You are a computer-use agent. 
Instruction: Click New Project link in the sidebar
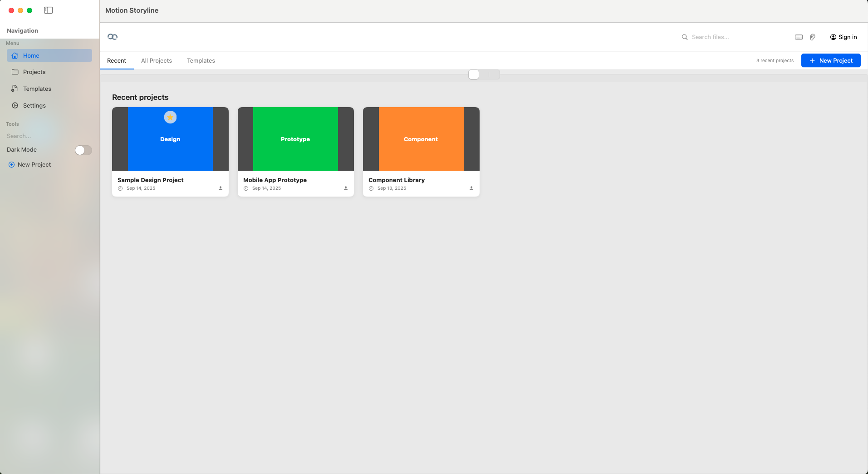[30, 165]
